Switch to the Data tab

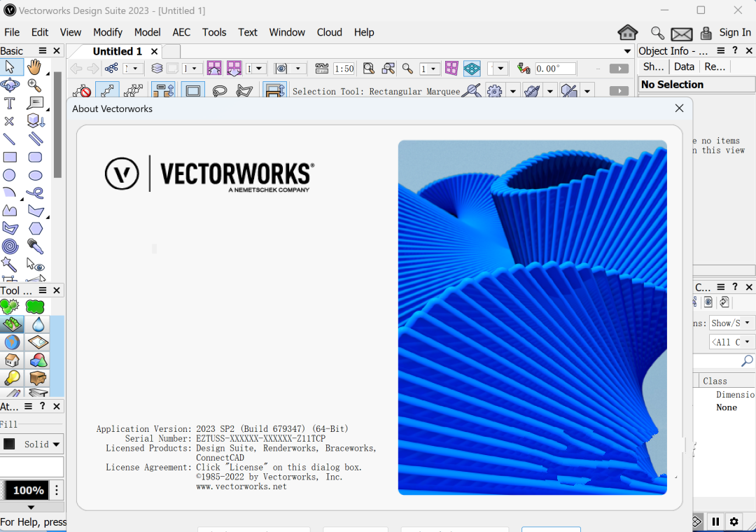(x=684, y=66)
